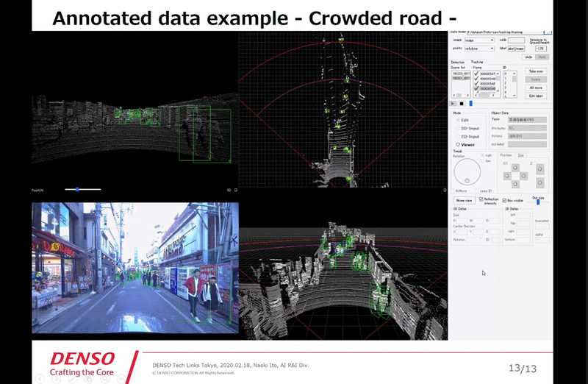Select the 3D-Input mode radio button
This screenshot has width=588, height=384.
[458, 128]
